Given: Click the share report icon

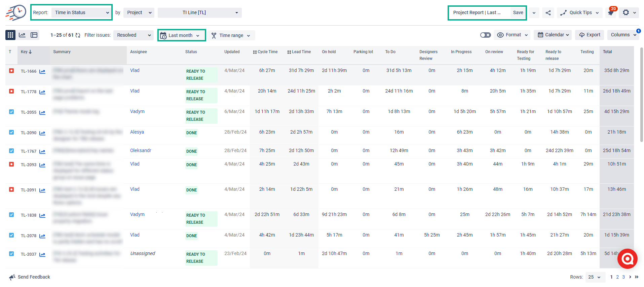Looking at the screenshot, I should tap(548, 13).
